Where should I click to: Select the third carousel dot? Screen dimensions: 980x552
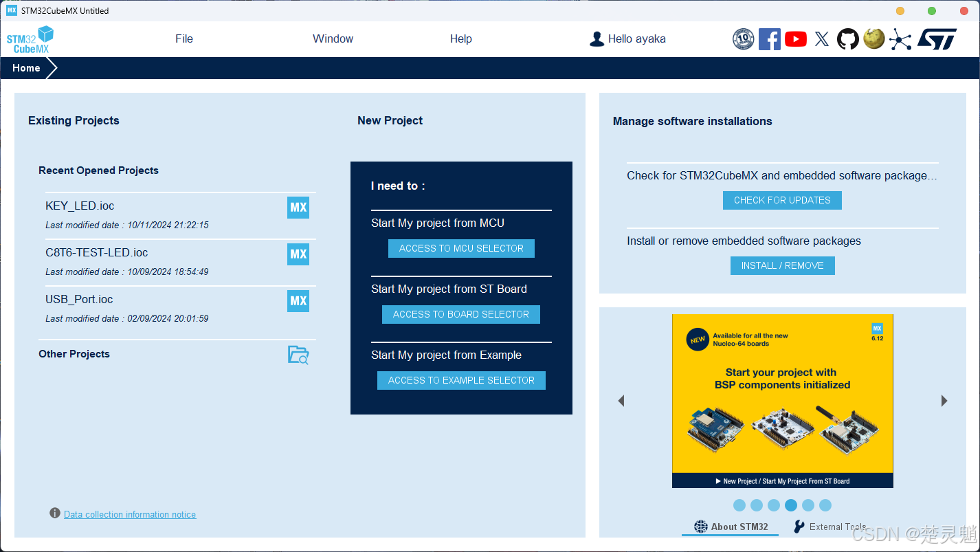click(x=774, y=505)
